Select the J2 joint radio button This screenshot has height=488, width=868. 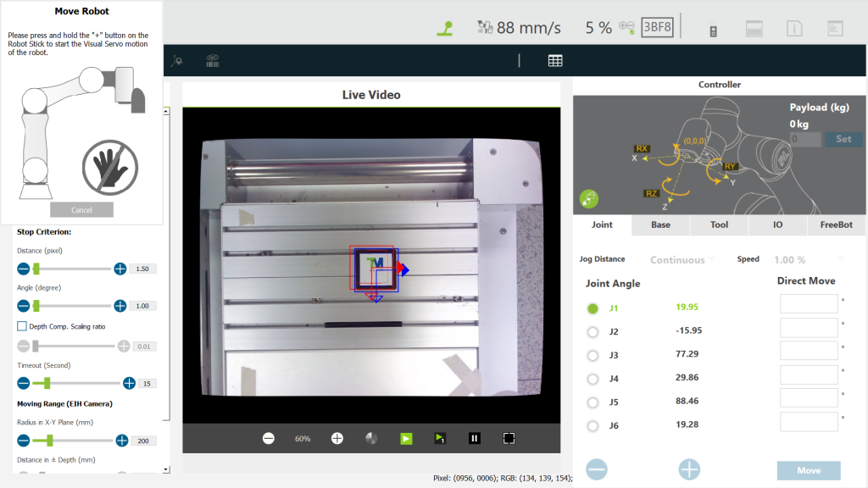pos(593,332)
